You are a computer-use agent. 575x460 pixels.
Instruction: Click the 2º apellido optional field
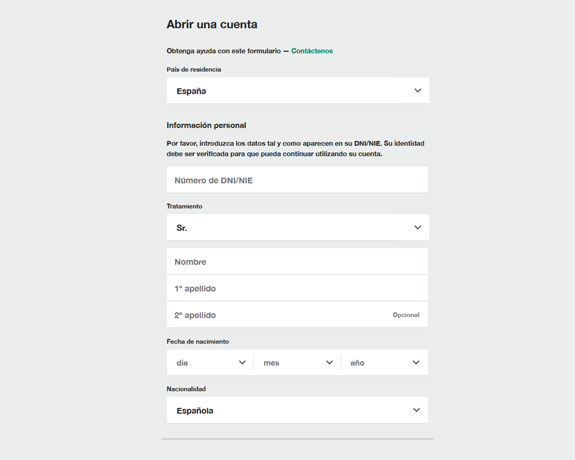[x=297, y=315]
